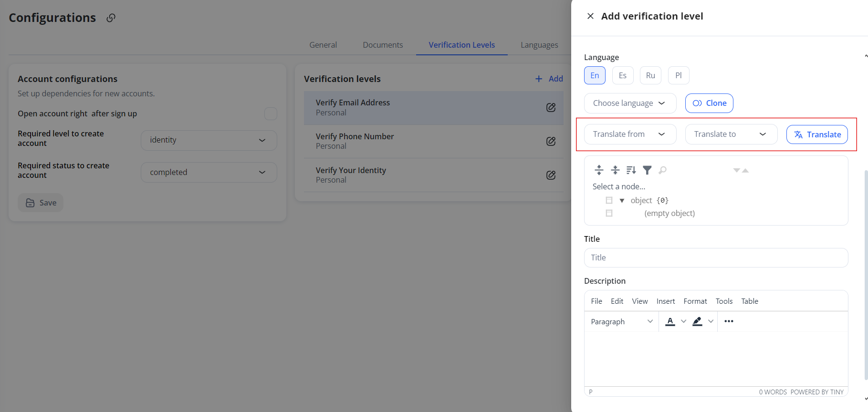
Task: Open the Edit menu in the Description editor
Action: point(617,301)
